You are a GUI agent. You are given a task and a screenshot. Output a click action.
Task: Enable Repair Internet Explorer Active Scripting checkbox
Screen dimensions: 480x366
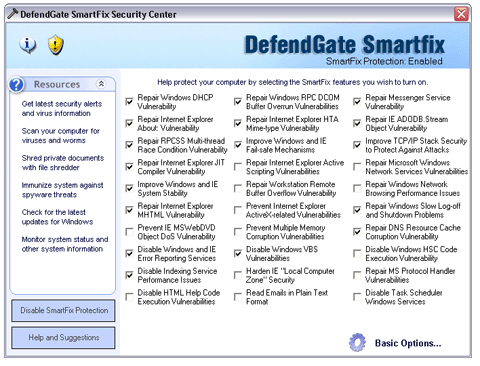[238, 166]
